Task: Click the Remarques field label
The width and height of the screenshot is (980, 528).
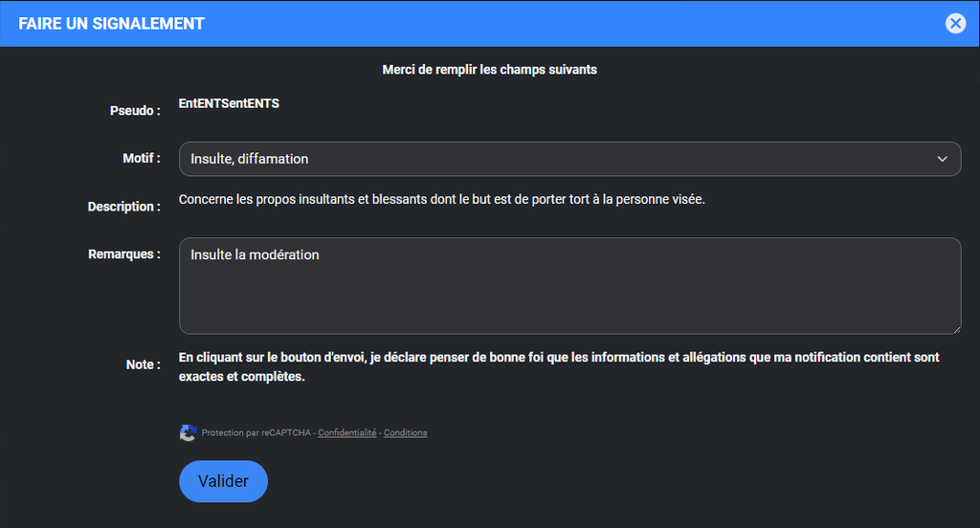Action: point(123,254)
